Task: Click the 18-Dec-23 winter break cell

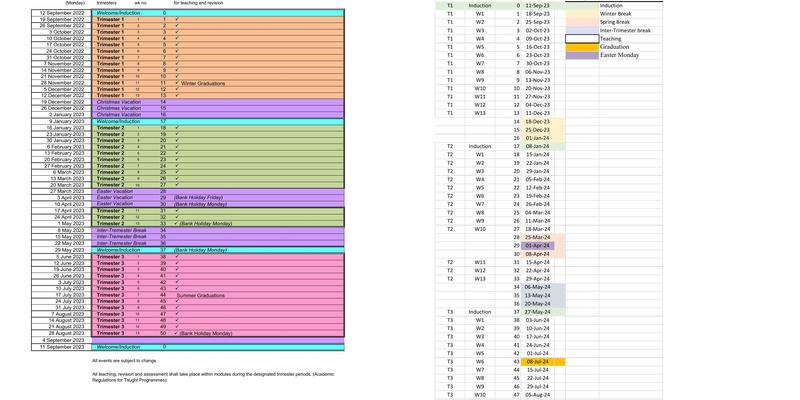Action: 538,121
